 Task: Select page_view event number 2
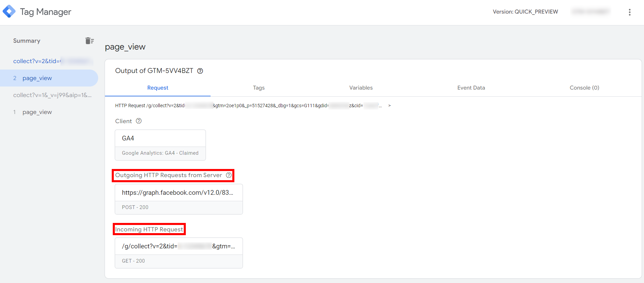[37, 78]
